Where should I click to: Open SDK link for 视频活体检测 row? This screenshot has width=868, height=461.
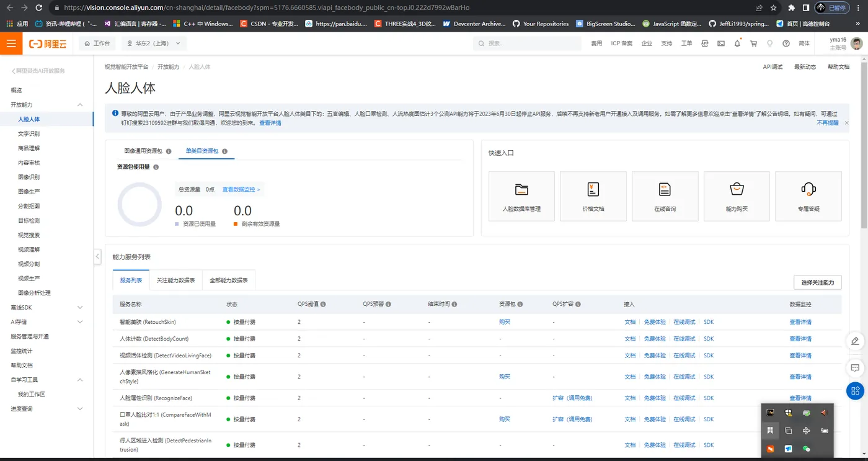pos(709,356)
